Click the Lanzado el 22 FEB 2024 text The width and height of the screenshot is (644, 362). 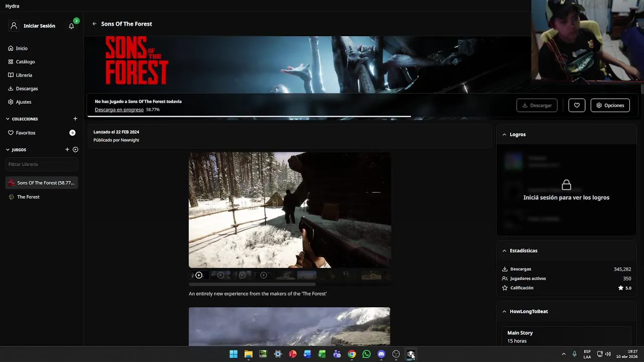click(116, 132)
